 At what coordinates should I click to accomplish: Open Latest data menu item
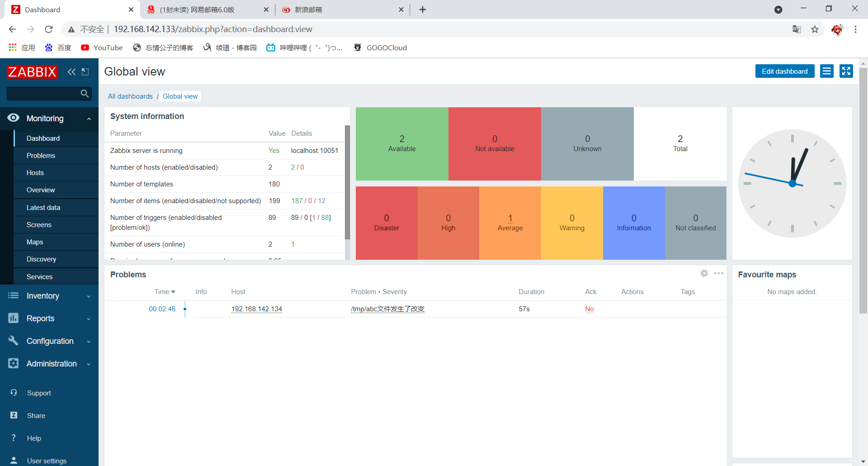[x=56, y=207]
